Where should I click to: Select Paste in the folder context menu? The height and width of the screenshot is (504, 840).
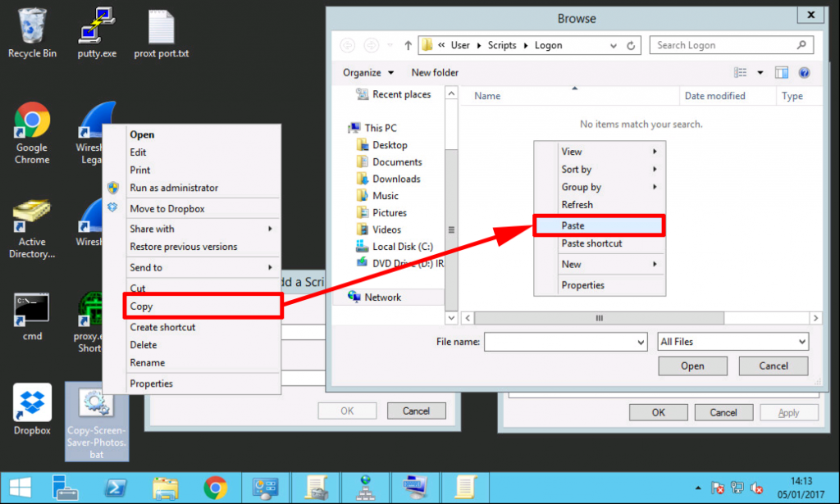coord(600,225)
